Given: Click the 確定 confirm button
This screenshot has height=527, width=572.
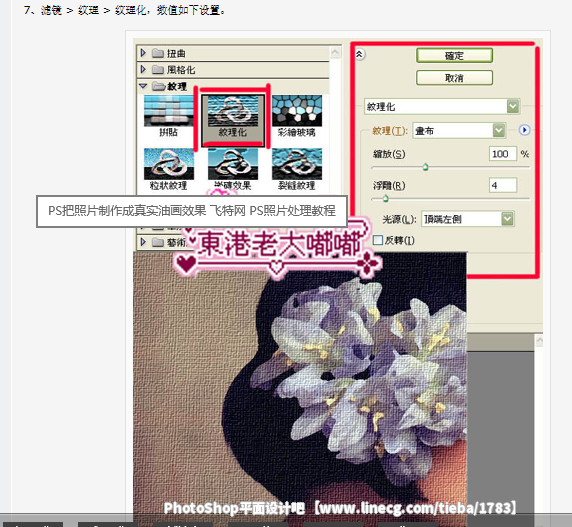Looking at the screenshot, I should (454, 55).
